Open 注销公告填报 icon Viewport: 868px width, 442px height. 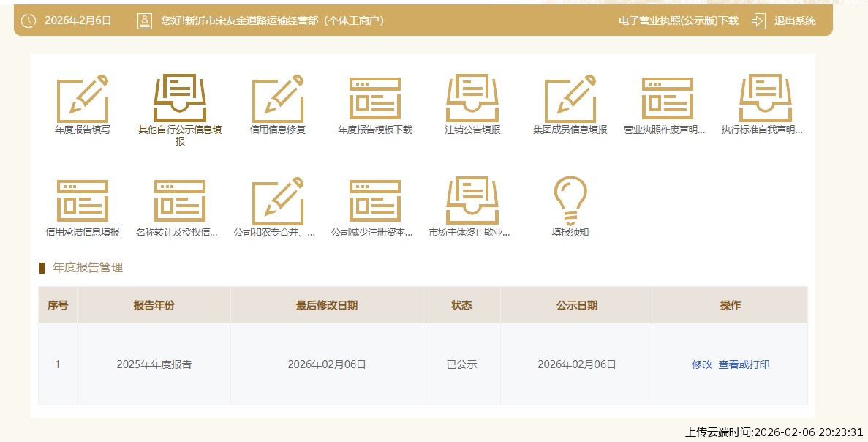[472, 99]
